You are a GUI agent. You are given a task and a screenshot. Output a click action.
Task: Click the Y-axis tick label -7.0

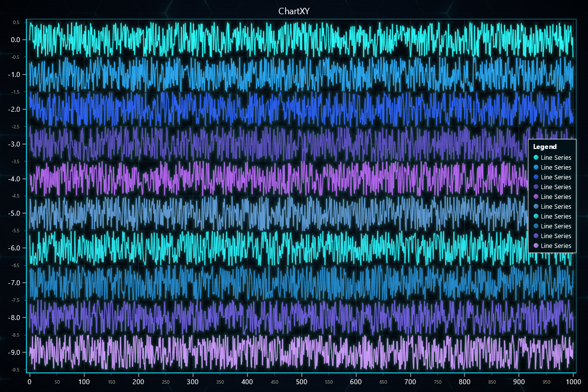point(14,283)
